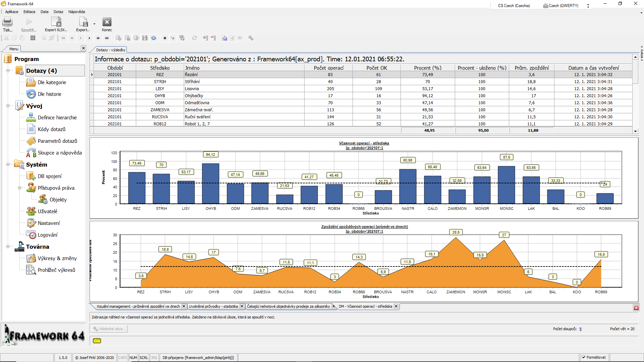Image resolution: width=644 pixels, height=362 pixels.
Task: Toggle the Formátovat checkbox
Action: (x=584, y=357)
